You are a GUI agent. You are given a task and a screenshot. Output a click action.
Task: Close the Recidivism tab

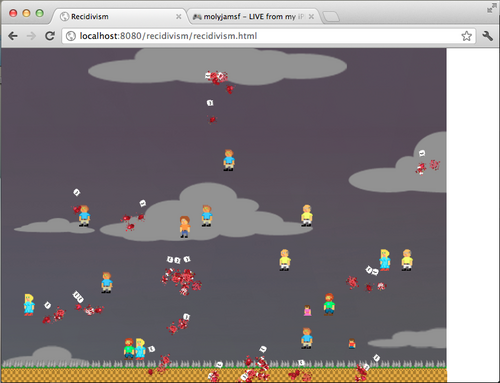[179, 17]
